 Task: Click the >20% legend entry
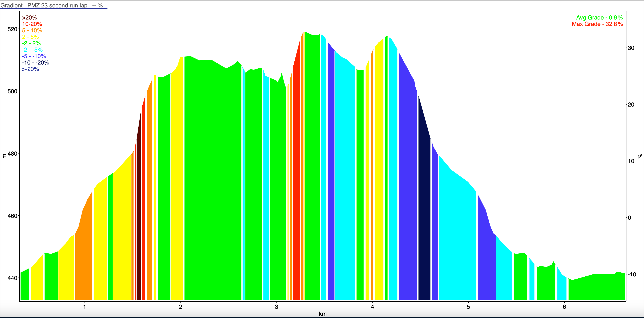click(29, 18)
